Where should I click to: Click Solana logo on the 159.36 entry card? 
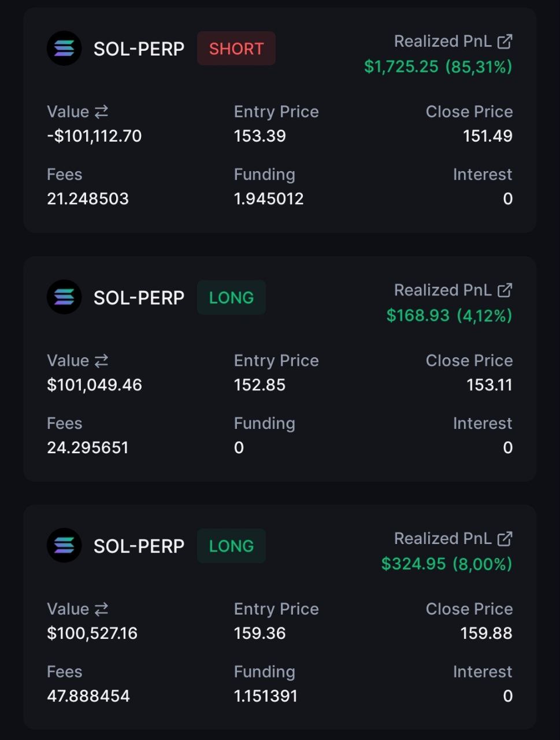(64, 546)
